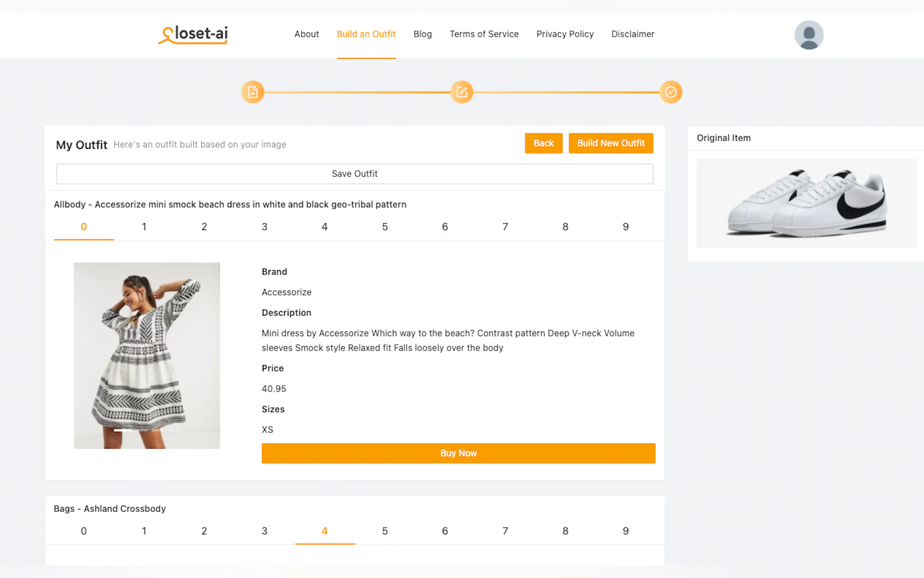Image resolution: width=924 pixels, height=578 pixels.
Task: Click the Save Outfit button
Action: coord(354,174)
